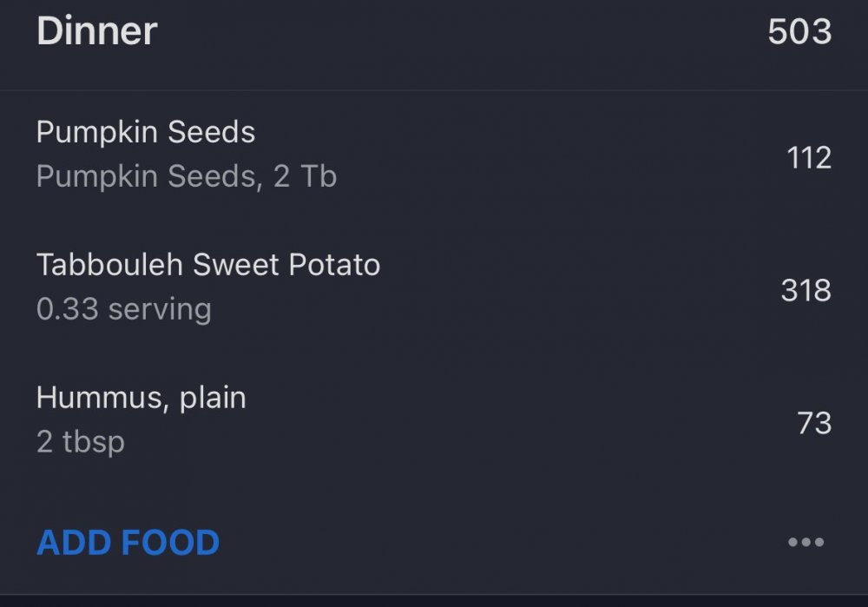Screen dimensions: 868x607
Task: Tap the 2 tbsp serving text
Action: (80, 442)
